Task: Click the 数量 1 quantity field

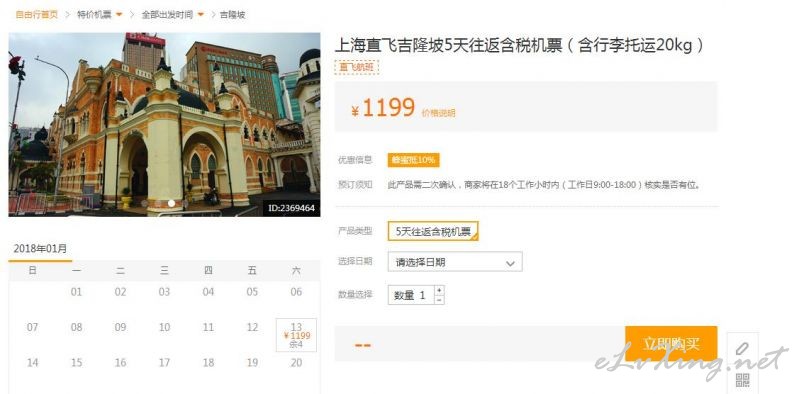Action: tap(411, 295)
